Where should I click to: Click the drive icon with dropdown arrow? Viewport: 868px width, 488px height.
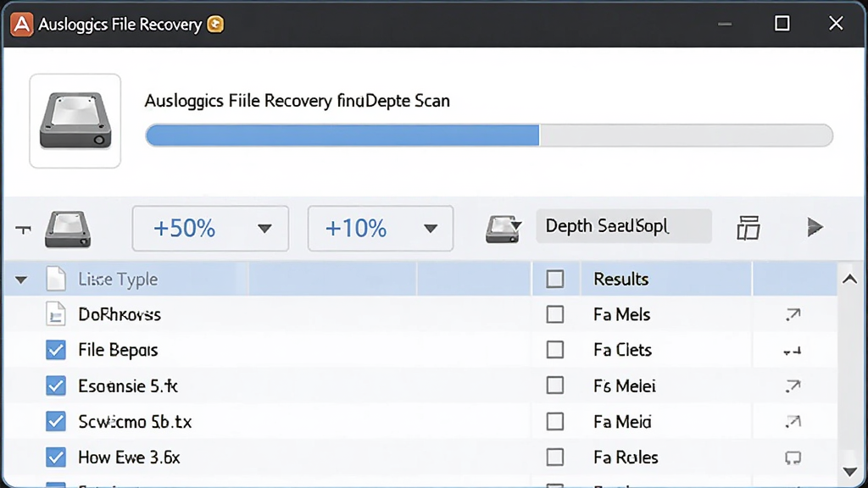coord(504,229)
